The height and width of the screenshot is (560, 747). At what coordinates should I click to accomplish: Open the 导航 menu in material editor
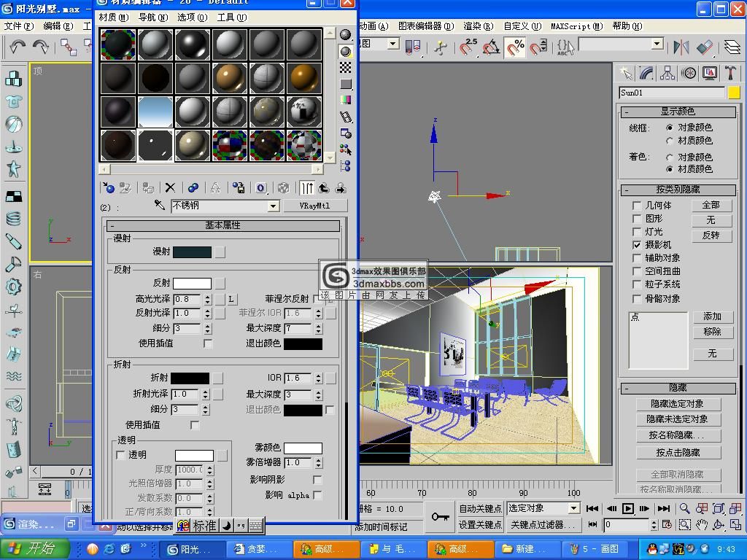point(152,17)
